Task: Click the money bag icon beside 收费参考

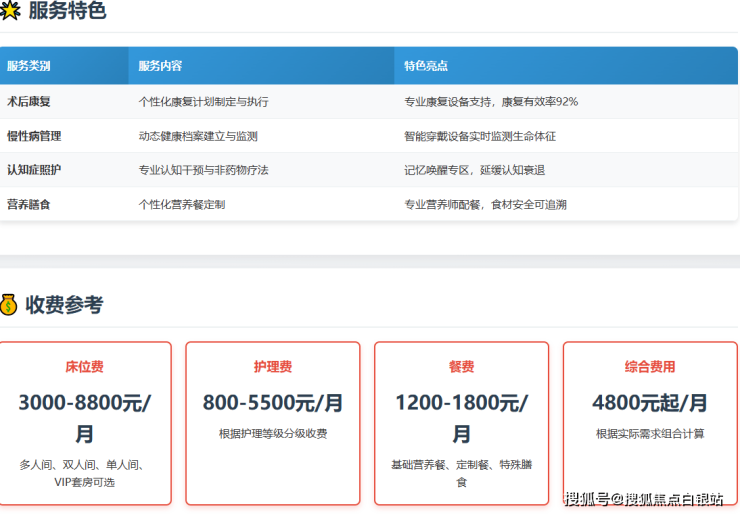Action: tap(9, 305)
